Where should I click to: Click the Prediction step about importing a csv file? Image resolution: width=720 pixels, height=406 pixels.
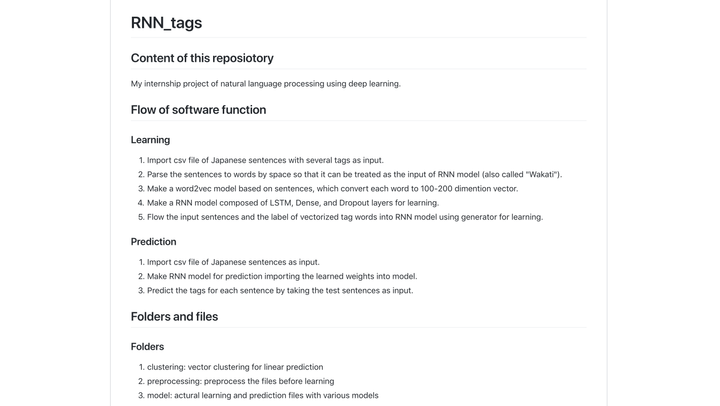(233, 262)
